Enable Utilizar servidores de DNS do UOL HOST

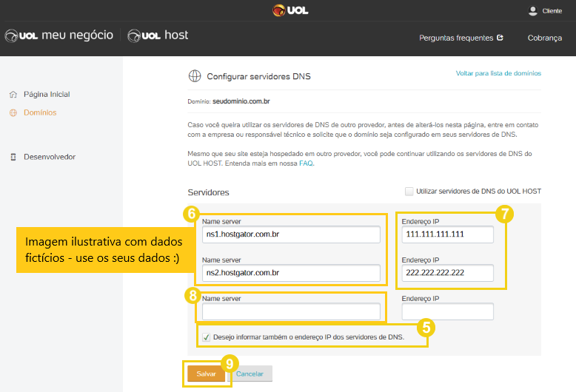click(x=409, y=192)
